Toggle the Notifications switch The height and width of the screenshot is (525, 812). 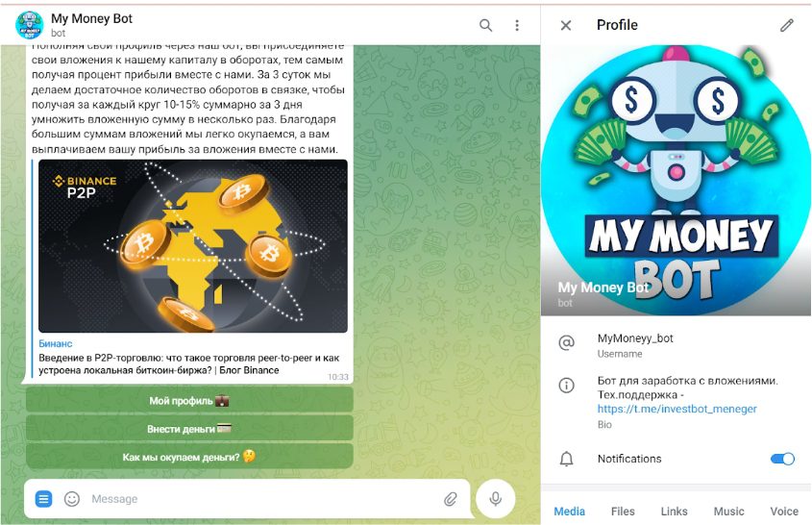782,459
